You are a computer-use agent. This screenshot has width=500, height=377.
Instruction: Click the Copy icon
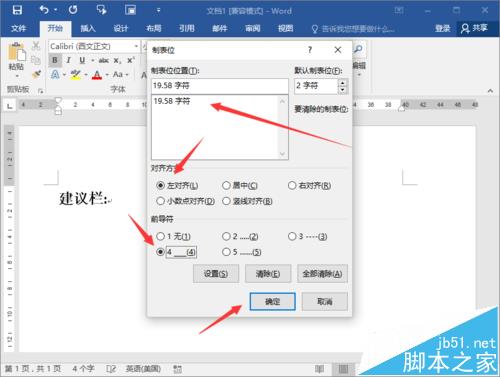click(36, 60)
